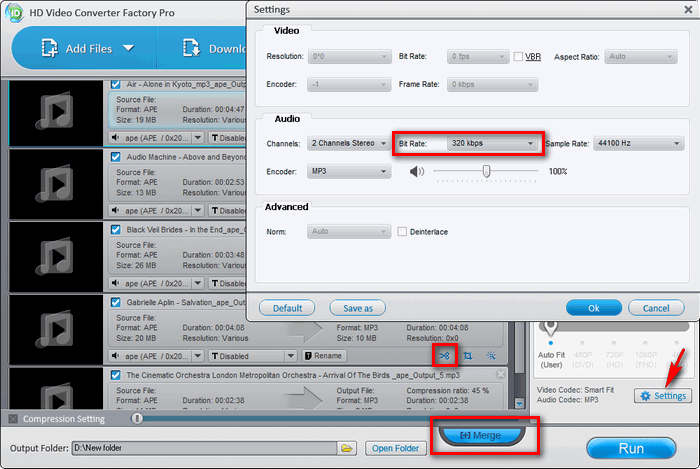Click the Run button

(x=631, y=448)
